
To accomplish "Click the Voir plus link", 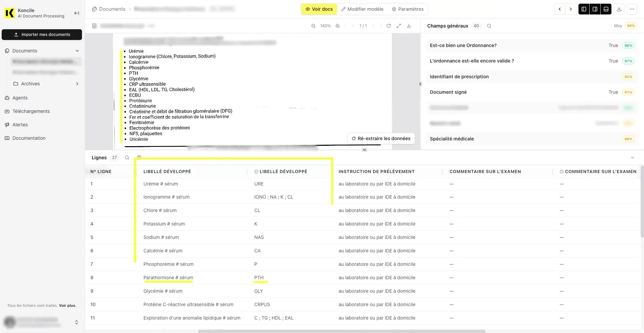I will click(68, 305).
